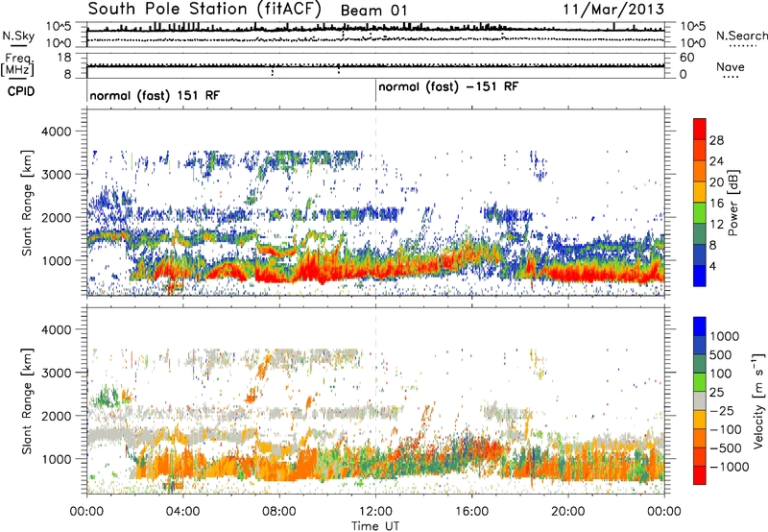Click the '-500' tick on Velocity colorbar
Viewport: 768px width, 532px height.
[x=726, y=448]
